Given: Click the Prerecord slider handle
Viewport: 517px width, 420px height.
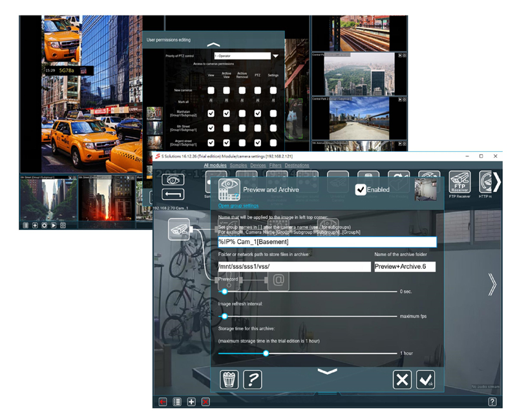Looking at the screenshot, I should pos(224,291).
